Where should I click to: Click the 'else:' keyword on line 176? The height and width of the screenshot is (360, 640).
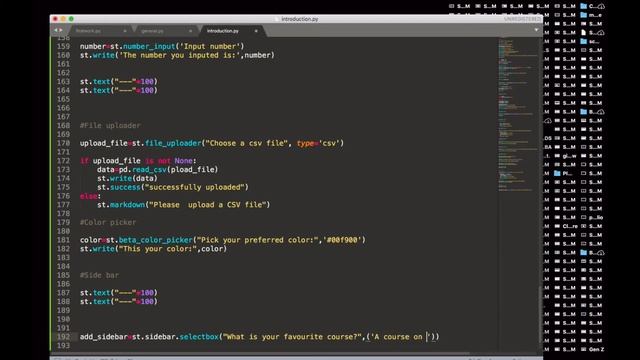tap(90, 196)
